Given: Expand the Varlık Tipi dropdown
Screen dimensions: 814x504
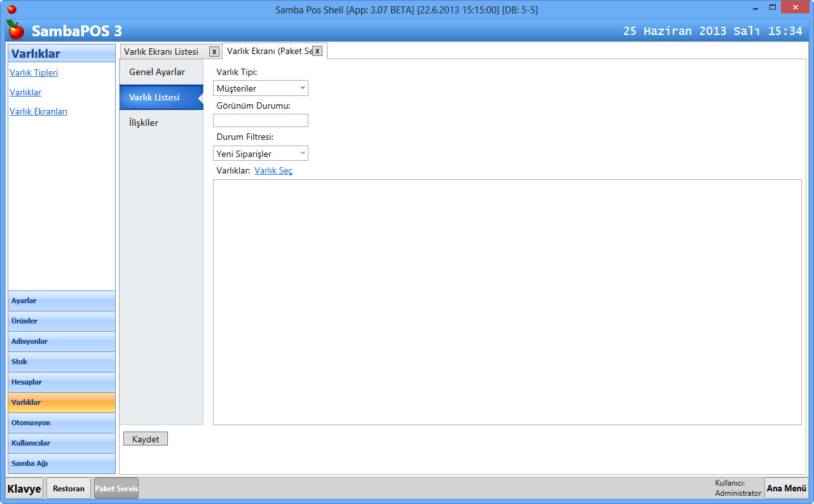Looking at the screenshot, I should [261, 88].
